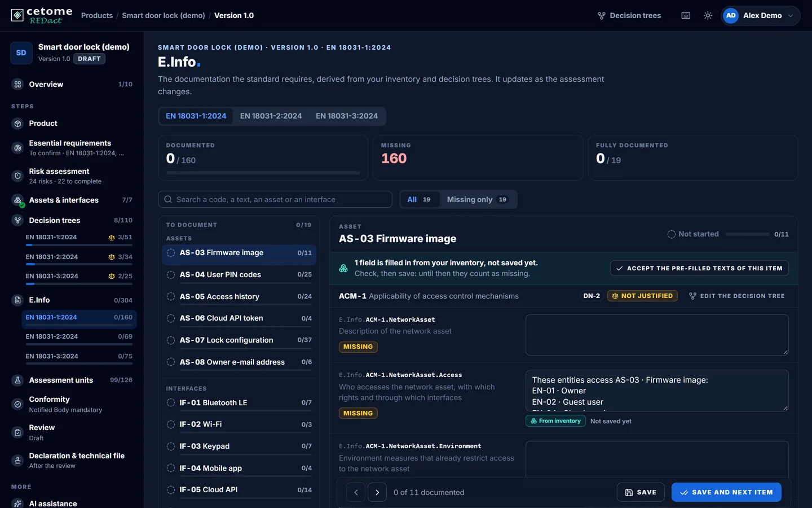This screenshot has height=508, width=812.
Task: Open Smart door lock (demo) breadcrumb
Action: coord(164,16)
